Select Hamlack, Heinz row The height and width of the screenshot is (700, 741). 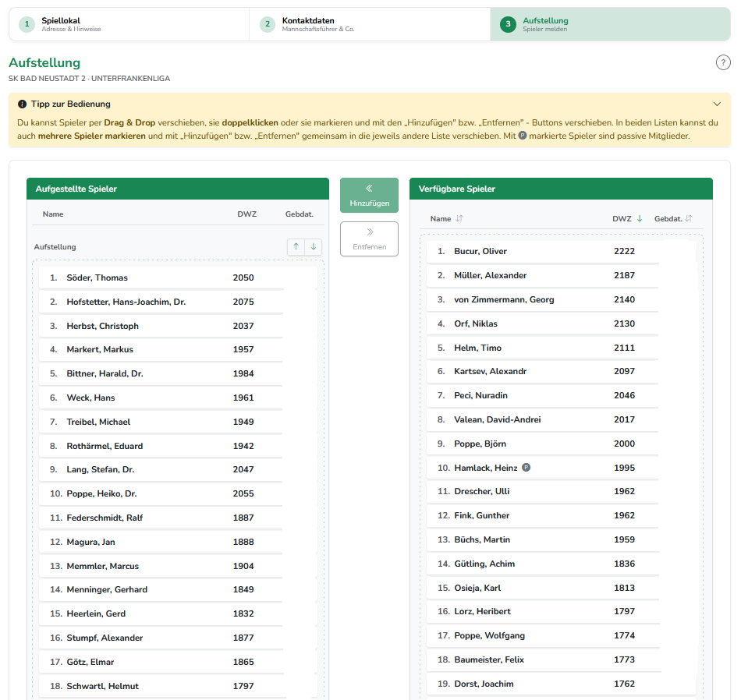pos(562,468)
